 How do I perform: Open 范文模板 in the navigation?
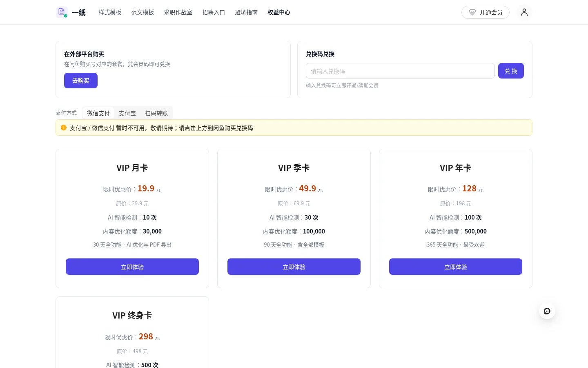coord(143,12)
